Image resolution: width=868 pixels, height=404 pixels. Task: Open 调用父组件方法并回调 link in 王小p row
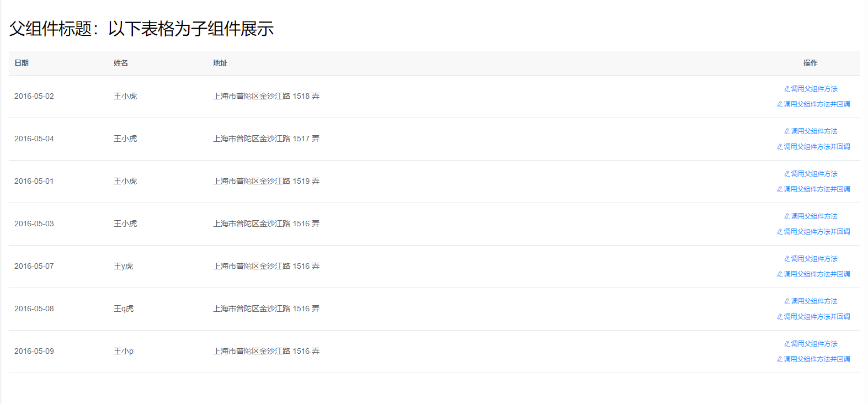tap(813, 359)
